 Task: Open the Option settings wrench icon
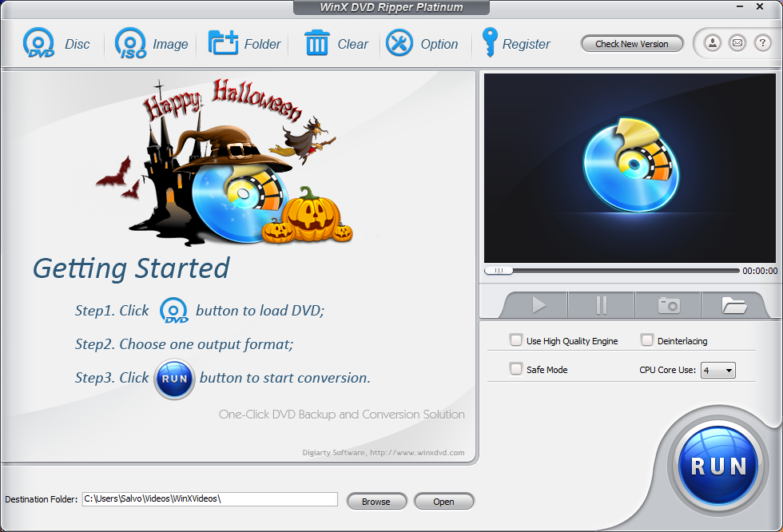click(399, 43)
